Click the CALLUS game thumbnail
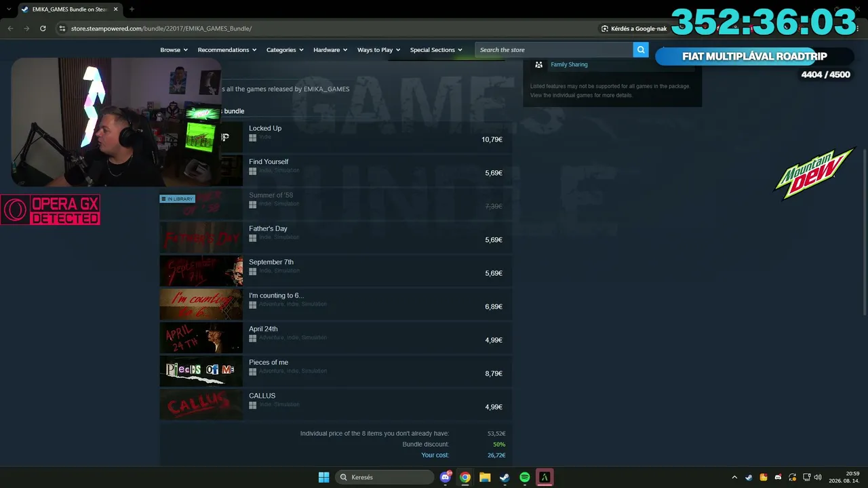 pyautogui.click(x=201, y=405)
